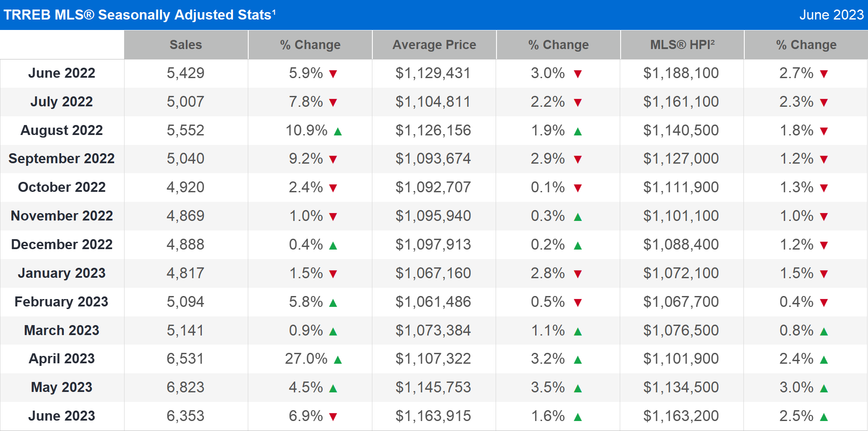Click the red down arrow beside 0.1%
Screen dimensions: 868x431
[x=577, y=188]
